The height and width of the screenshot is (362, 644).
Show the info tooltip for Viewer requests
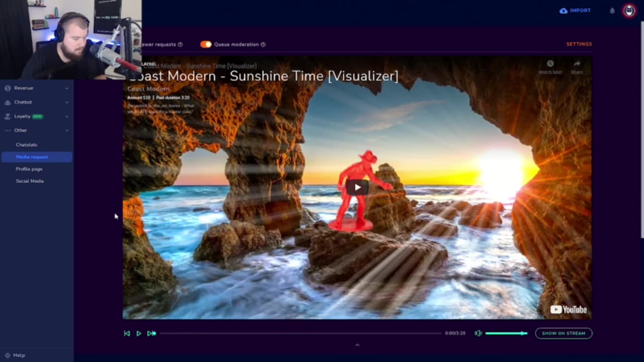180,44
